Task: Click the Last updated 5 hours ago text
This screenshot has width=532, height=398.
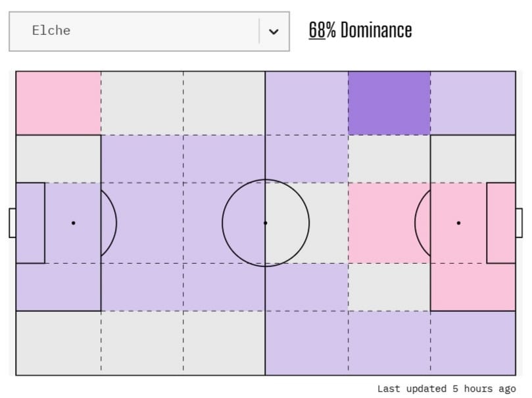Action: click(x=447, y=389)
